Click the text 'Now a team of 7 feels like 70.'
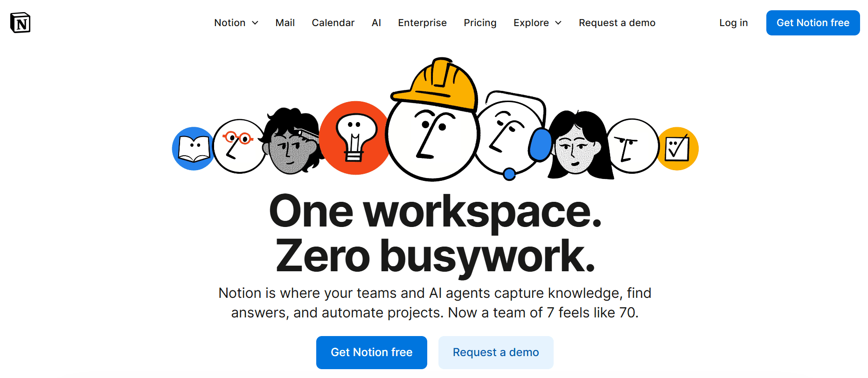 [x=543, y=313]
